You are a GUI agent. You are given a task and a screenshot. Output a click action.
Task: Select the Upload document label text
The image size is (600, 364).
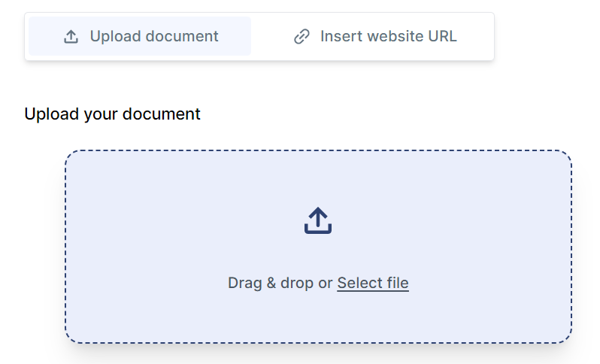154,36
